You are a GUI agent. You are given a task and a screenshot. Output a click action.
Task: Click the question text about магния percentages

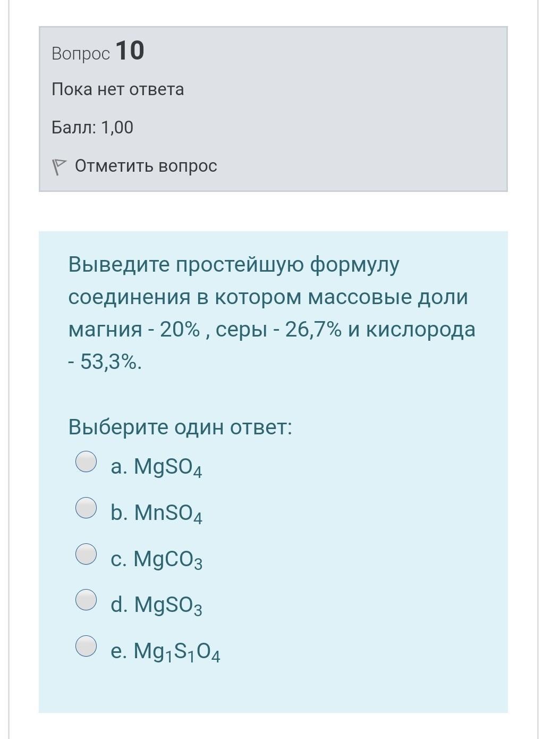pyautogui.click(x=271, y=330)
